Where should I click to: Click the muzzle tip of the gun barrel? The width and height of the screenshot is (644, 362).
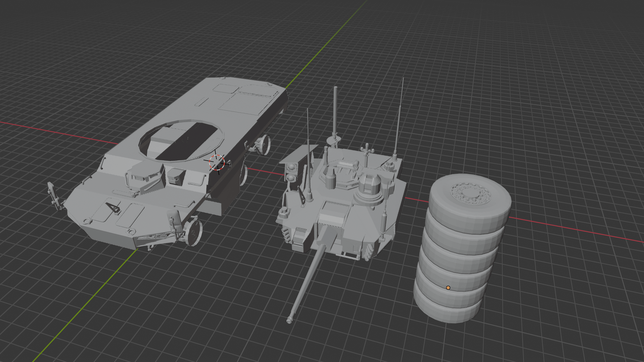click(289, 320)
